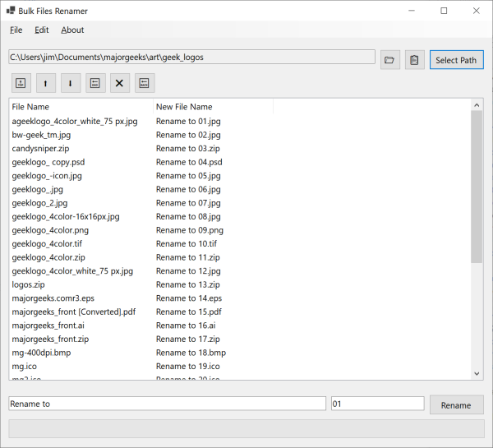Open the browse folder icon button
This screenshot has width=493, height=448.
[389, 60]
